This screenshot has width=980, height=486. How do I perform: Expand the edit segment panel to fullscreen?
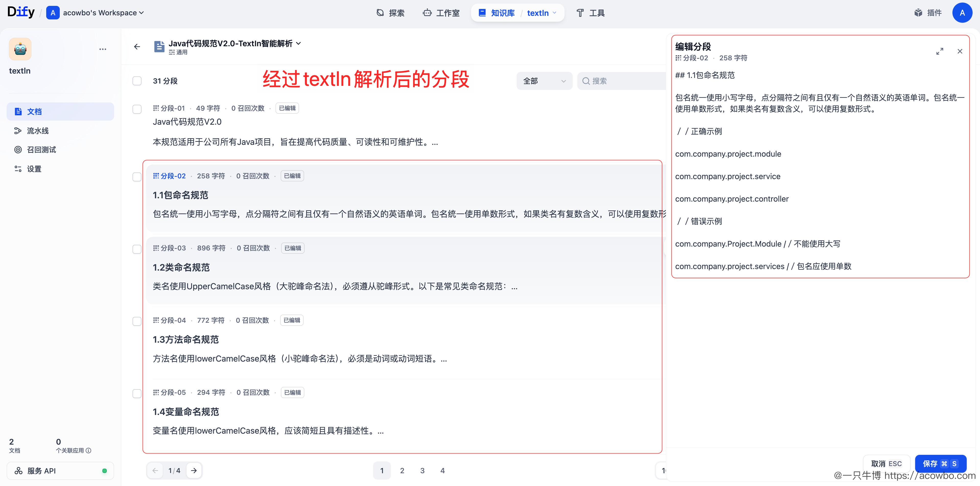pyautogui.click(x=939, y=51)
